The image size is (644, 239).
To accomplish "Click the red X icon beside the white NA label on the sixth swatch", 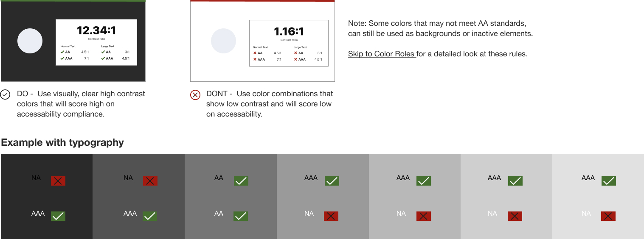I will point(515,216).
